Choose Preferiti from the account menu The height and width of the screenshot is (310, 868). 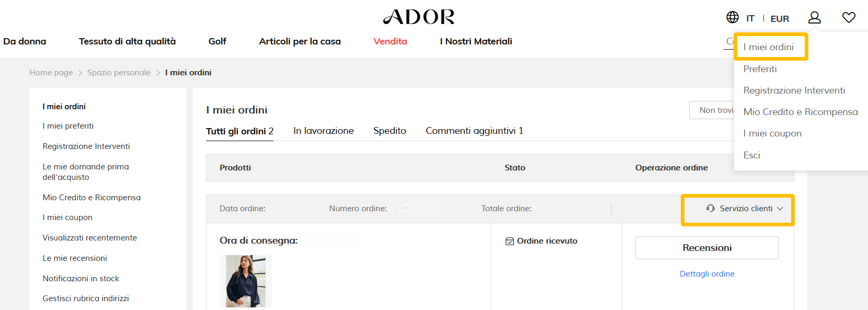(x=760, y=69)
